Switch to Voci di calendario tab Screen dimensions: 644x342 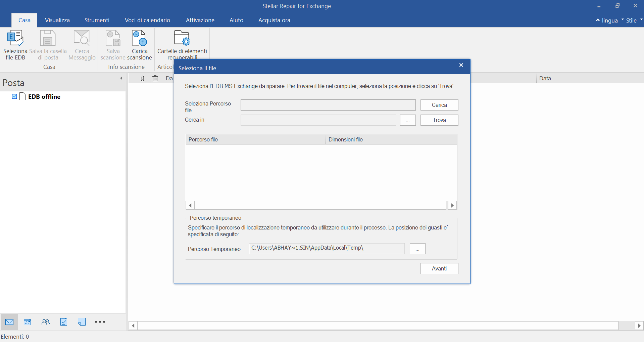pos(147,20)
